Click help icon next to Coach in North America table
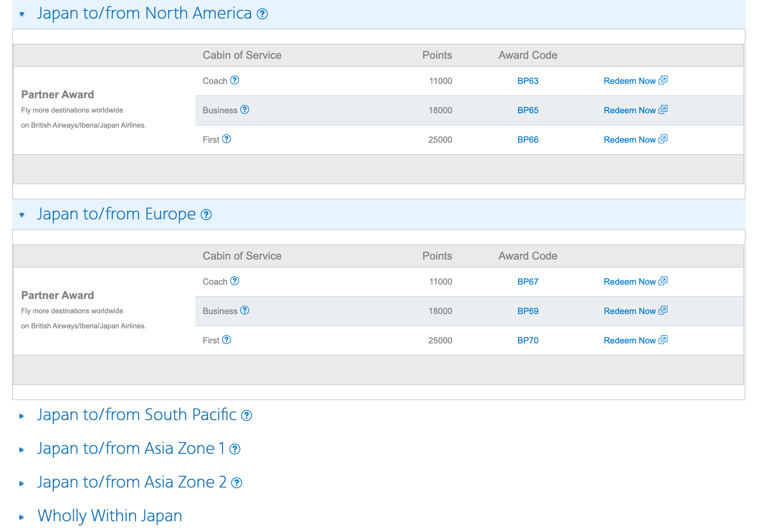 pos(235,80)
